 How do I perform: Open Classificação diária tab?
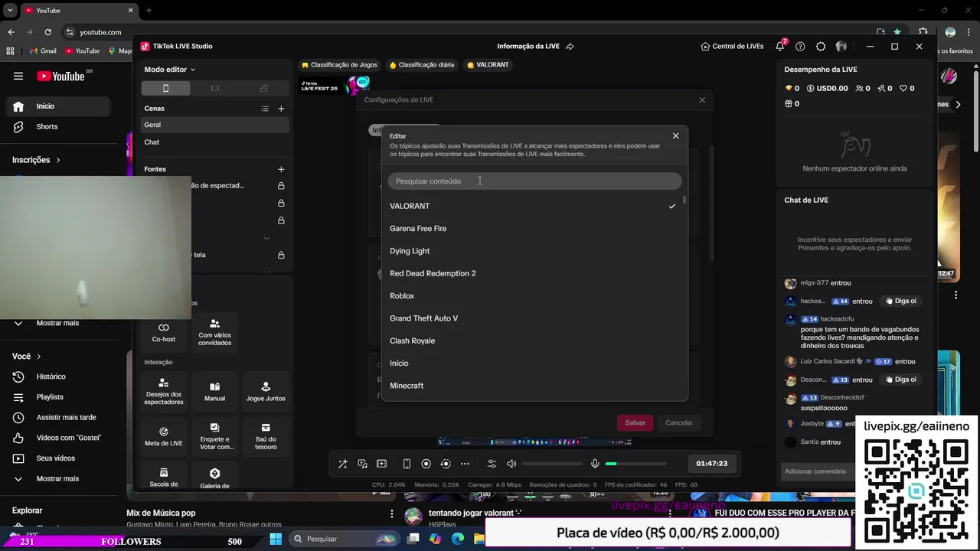pyautogui.click(x=422, y=65)
